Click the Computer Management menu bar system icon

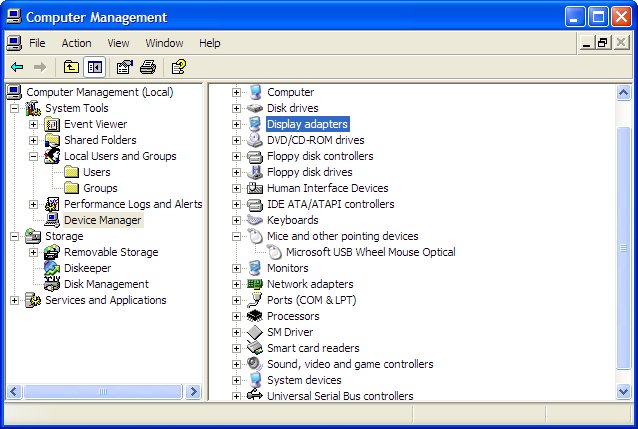pos(14,43)
